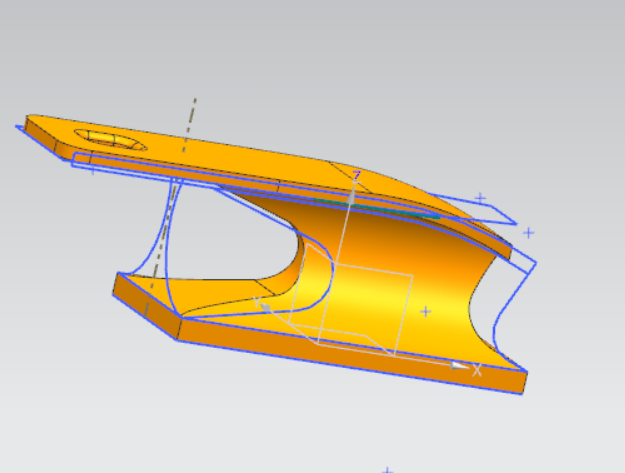625x473 pixels.
Task: Pick the plus marker below the slotted hole
Action: tap(94, 169)
